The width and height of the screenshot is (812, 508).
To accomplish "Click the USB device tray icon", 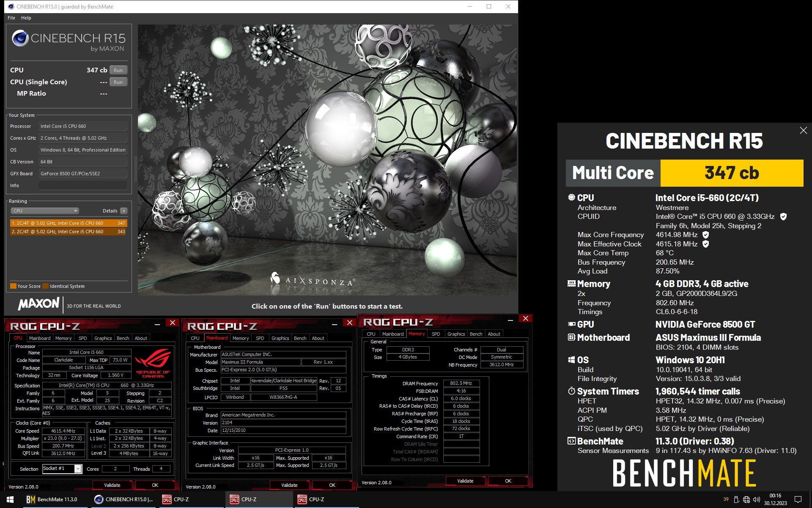I will [x=736, y=500].
